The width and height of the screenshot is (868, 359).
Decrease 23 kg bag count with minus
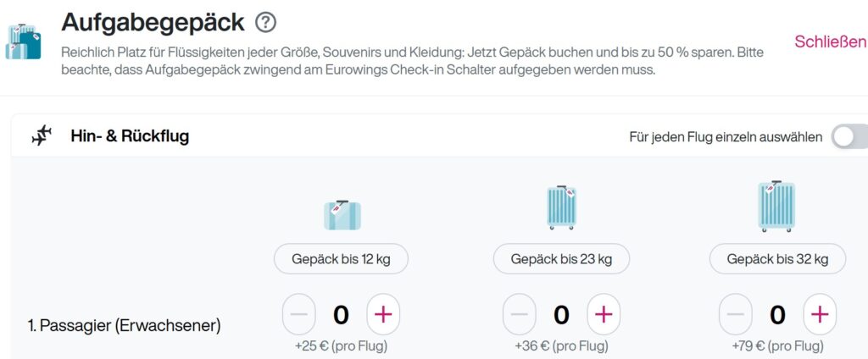tap(520, 314)
